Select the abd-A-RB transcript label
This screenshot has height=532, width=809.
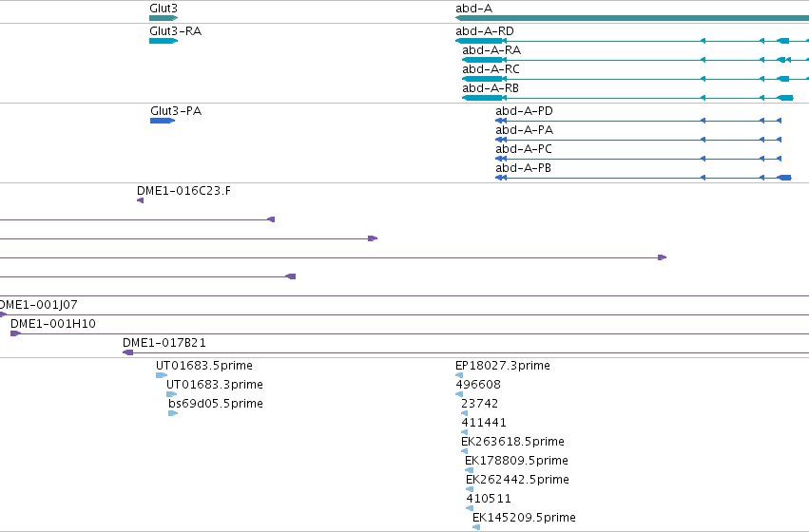tap(491, 88)
